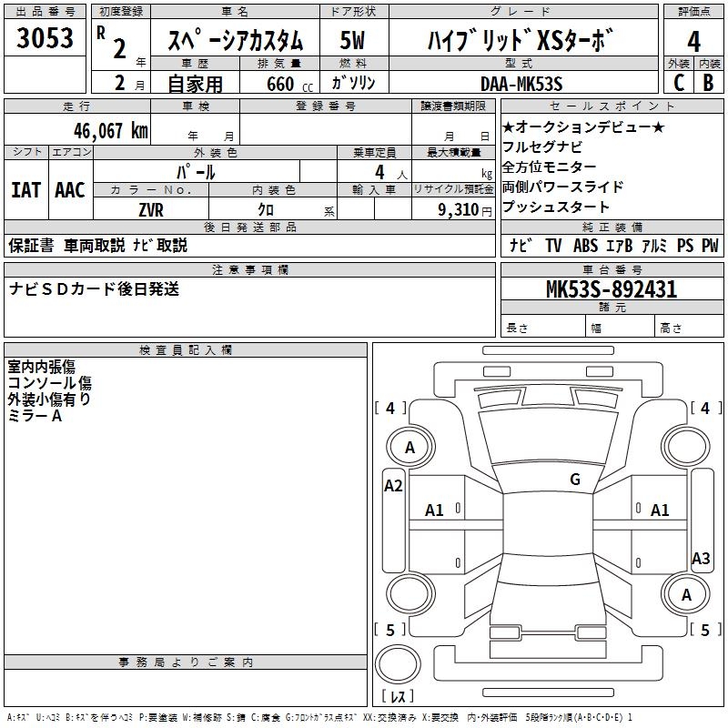This screenshot has width=728, height=728.
Task: Select inspector note ミラーA
Action: coord(35,416)
